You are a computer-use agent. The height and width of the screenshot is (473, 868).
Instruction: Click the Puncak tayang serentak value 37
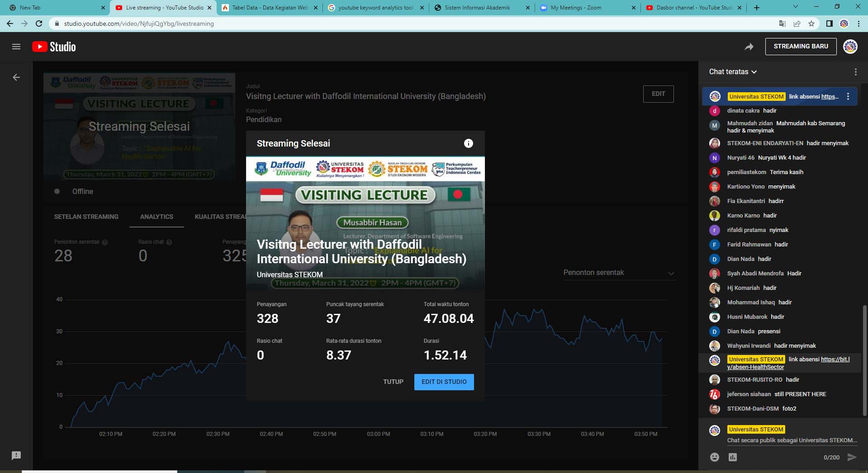333,319
